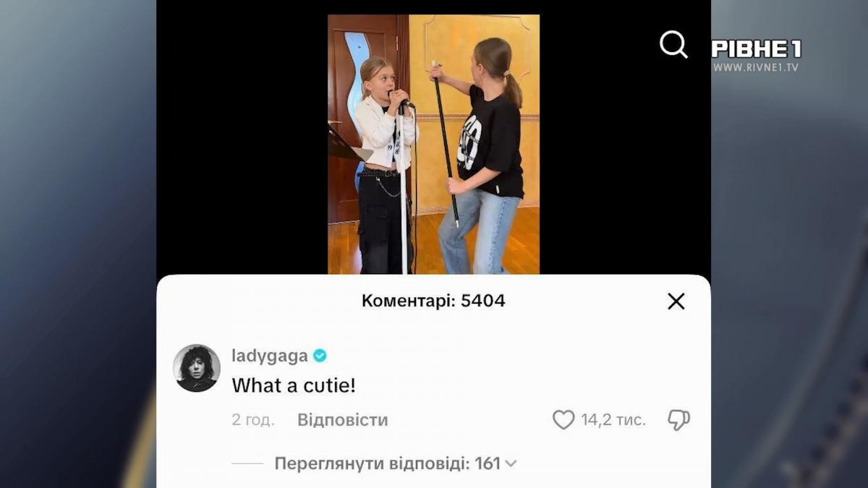
Task: Expand Переглянути відповіді: 161 replies
Action: [x=396, y=463]
